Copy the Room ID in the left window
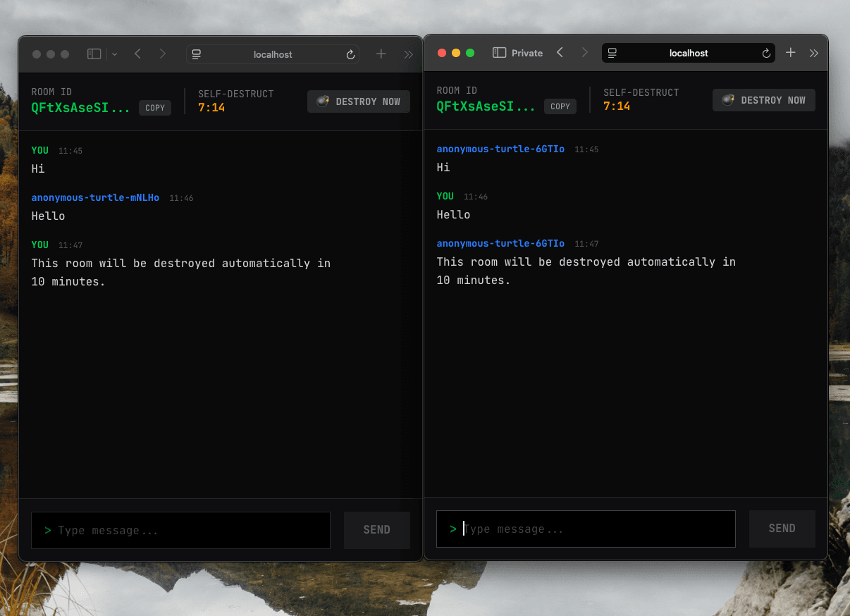This screenshot has width=850, height=616. pyautogui.click(x=154, y=108)
